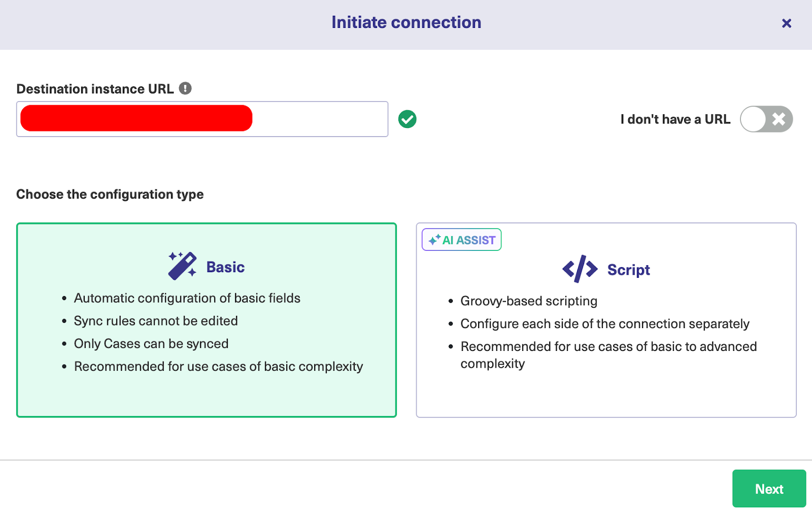The width and height of the screenshot is (812, 516).
Task: Click the Basic card title text
Action: click(225, 266)
